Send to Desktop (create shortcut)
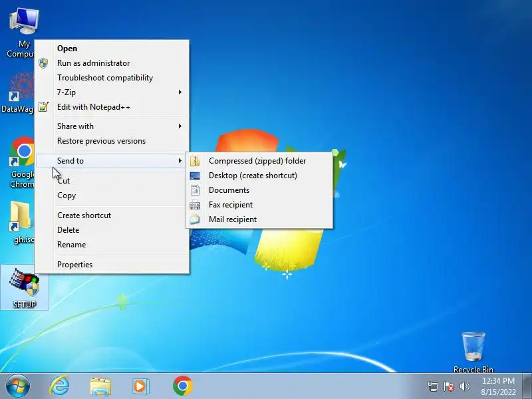Screen dimensions: 532x399 [259, 176]
